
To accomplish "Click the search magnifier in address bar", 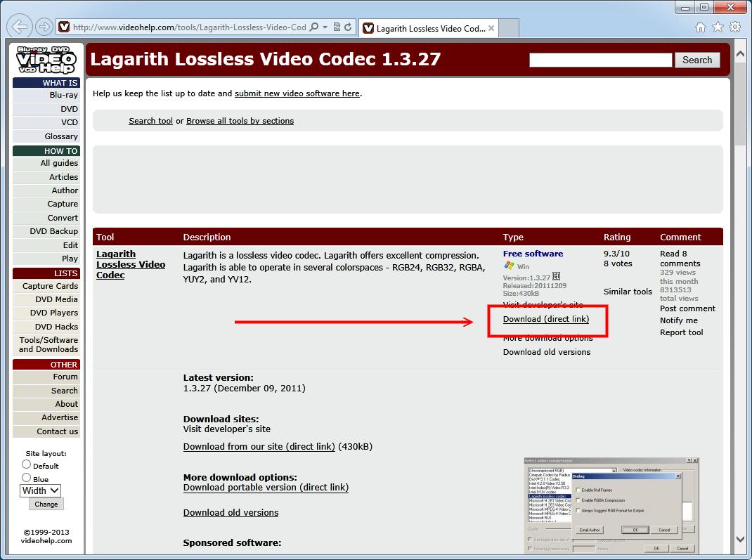I will click(x=314, y=27).
